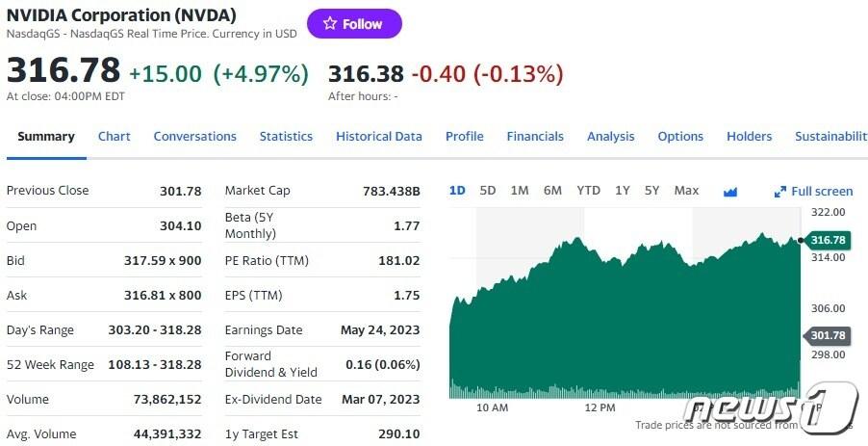Expand chart with Full screen icon
This screenshot has height=446, width=868.
click(x=813, y=192)
